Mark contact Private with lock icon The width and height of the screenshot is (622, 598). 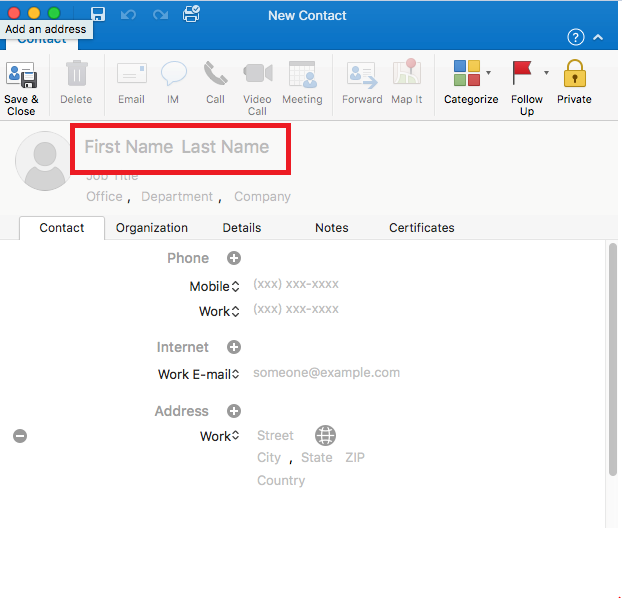pos(574,73)
